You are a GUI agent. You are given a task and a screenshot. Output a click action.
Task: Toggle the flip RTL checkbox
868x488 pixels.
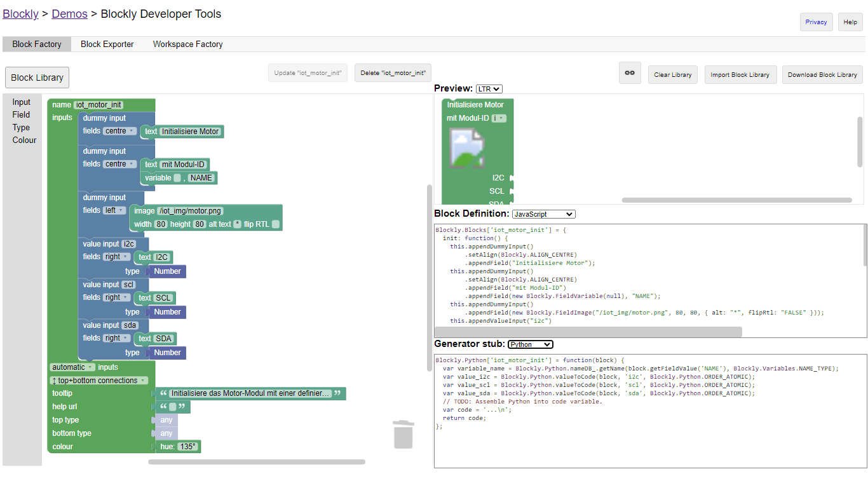(x=276, y=224)
